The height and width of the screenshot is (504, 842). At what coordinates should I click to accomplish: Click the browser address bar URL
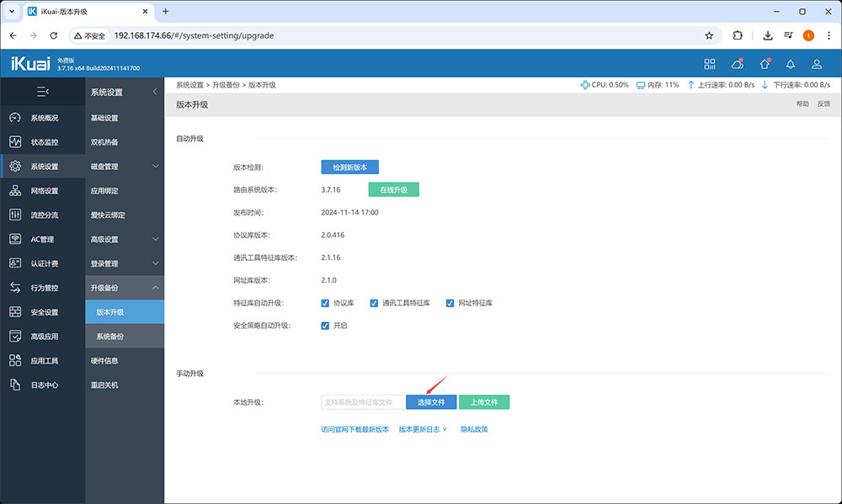pyautogui.click(x=194, y=35)
